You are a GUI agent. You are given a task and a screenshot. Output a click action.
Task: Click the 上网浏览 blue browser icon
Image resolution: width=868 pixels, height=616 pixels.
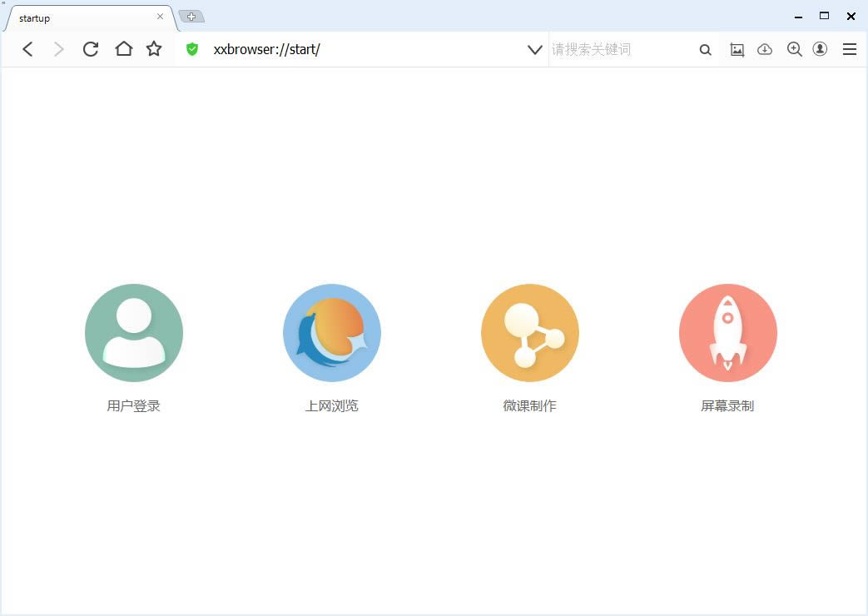332,333
